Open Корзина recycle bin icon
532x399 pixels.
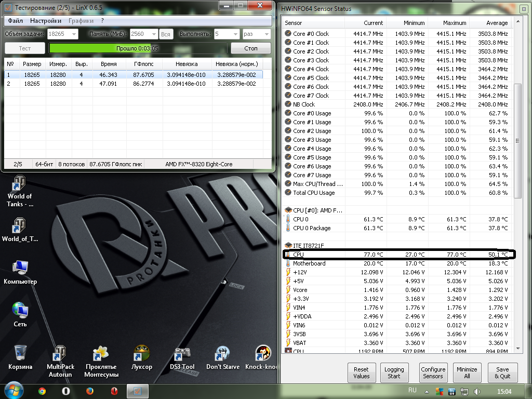(x=20, y=357)
